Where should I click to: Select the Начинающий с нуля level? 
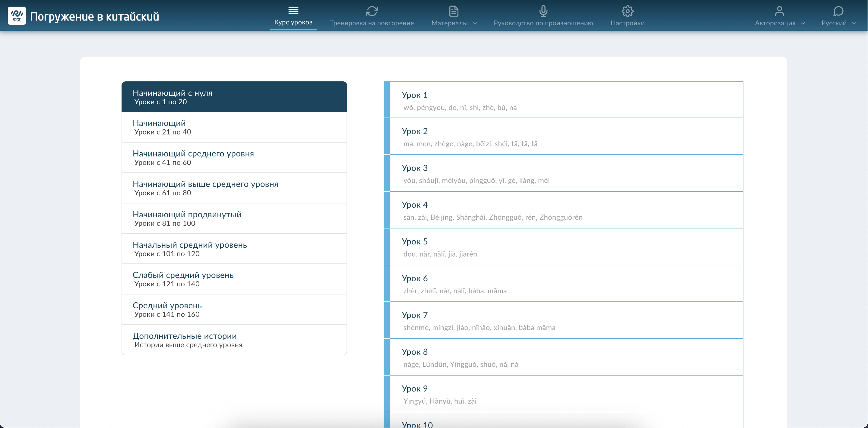coord(234,97)
